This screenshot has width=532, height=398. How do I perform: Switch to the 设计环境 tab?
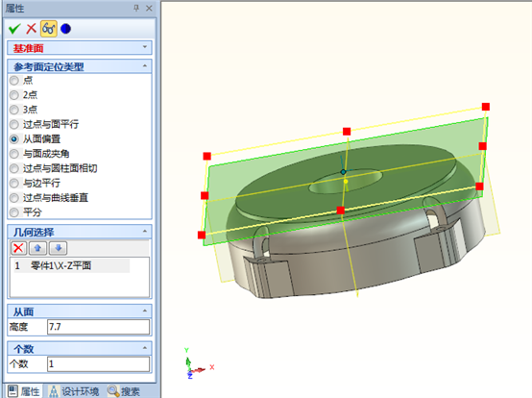click(x=73, y=391)
